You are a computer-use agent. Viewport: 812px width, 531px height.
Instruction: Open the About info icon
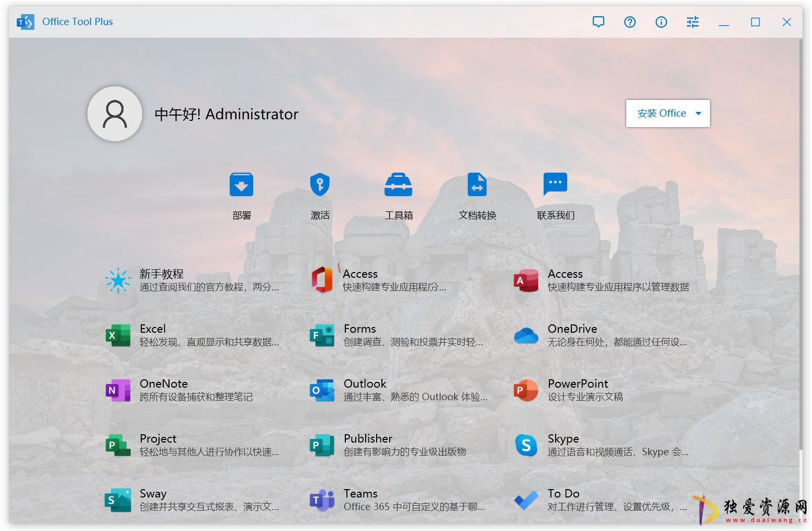tap(661, 22)
